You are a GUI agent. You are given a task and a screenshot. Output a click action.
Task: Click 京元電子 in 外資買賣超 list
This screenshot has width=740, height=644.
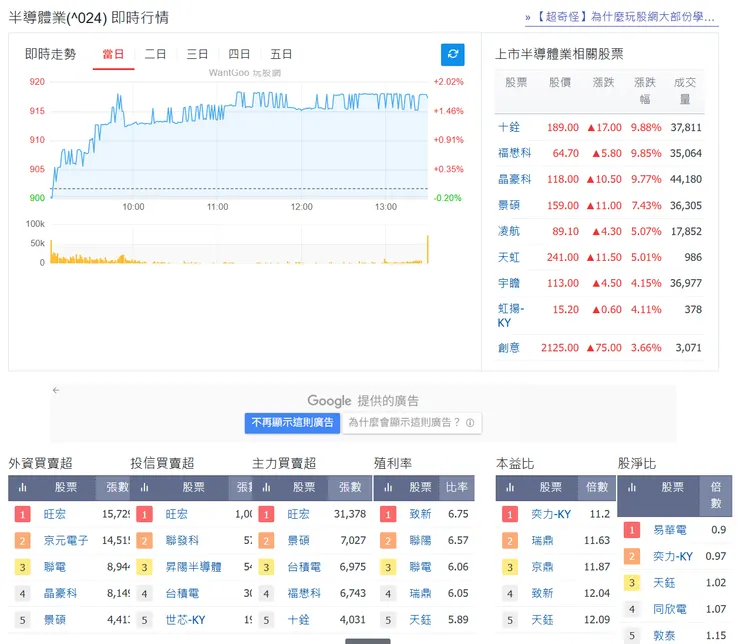(x=66, y=540)
